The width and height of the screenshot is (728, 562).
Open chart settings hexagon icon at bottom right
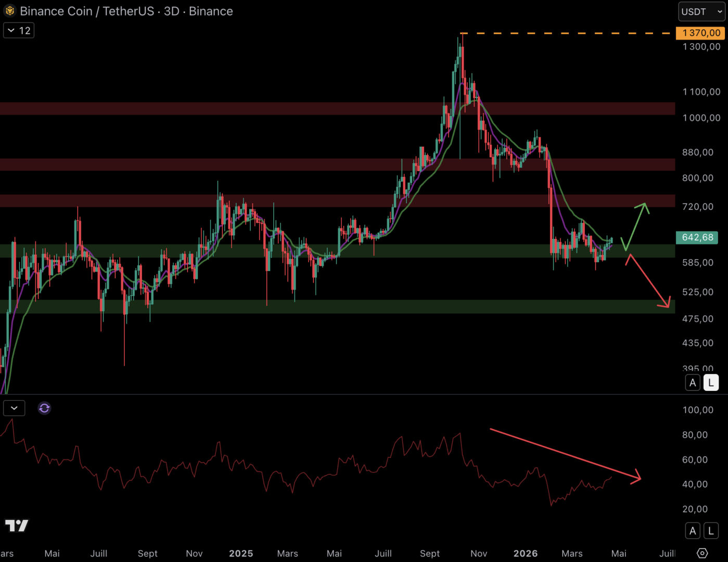[x=702, y=553]
